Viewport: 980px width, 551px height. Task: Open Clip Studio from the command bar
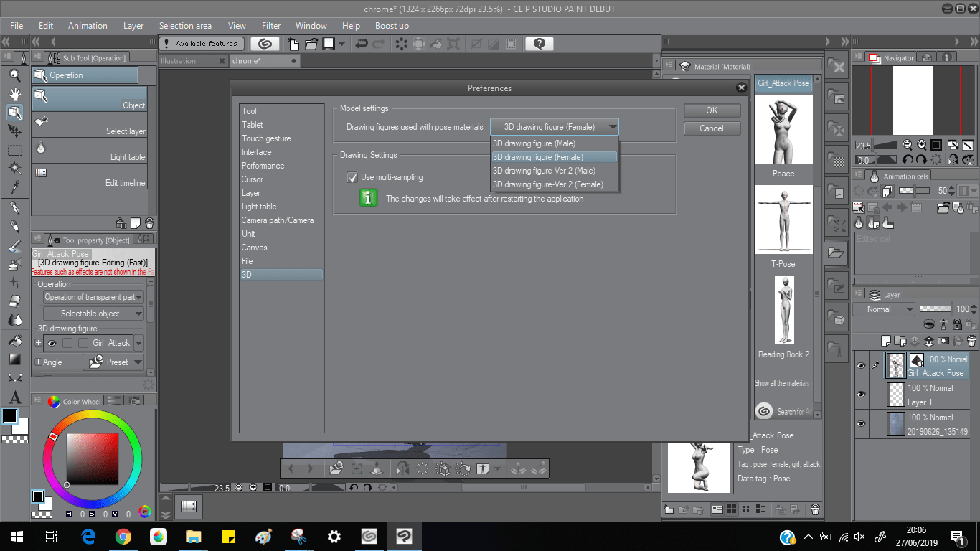point(265,44)
